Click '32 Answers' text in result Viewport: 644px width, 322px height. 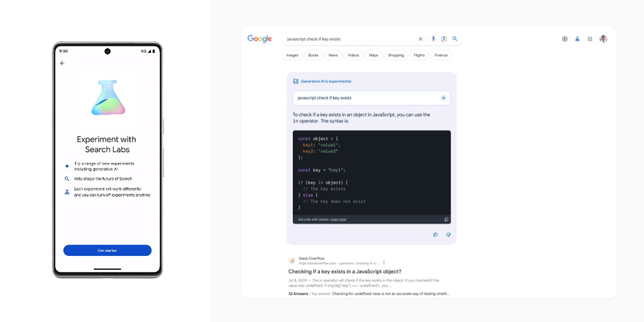pyautogui.click(x=298, y=294)
